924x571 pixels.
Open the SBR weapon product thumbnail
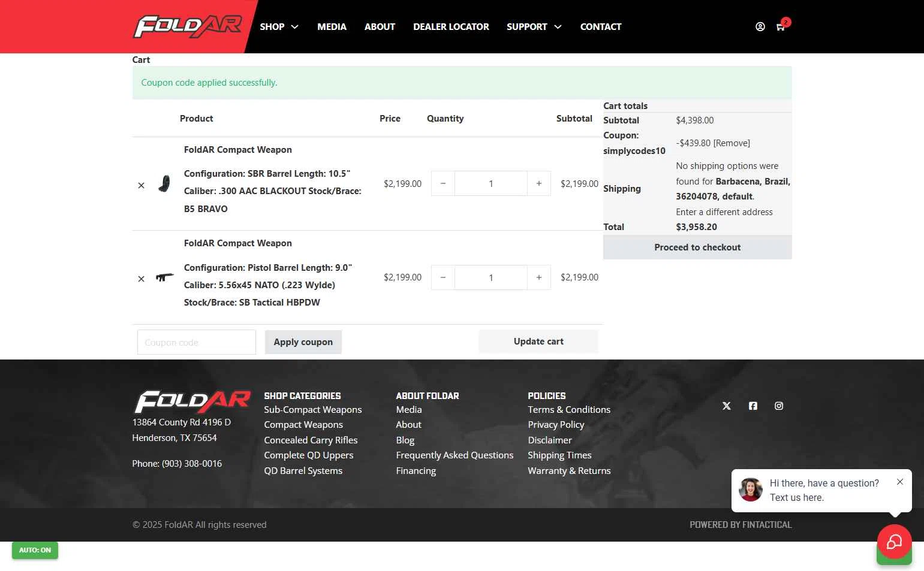164,183
